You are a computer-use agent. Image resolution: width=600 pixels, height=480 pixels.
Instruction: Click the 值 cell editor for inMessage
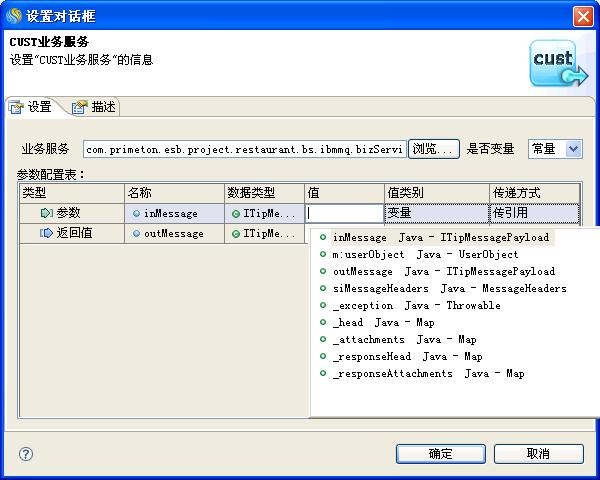tap(344, 213)
